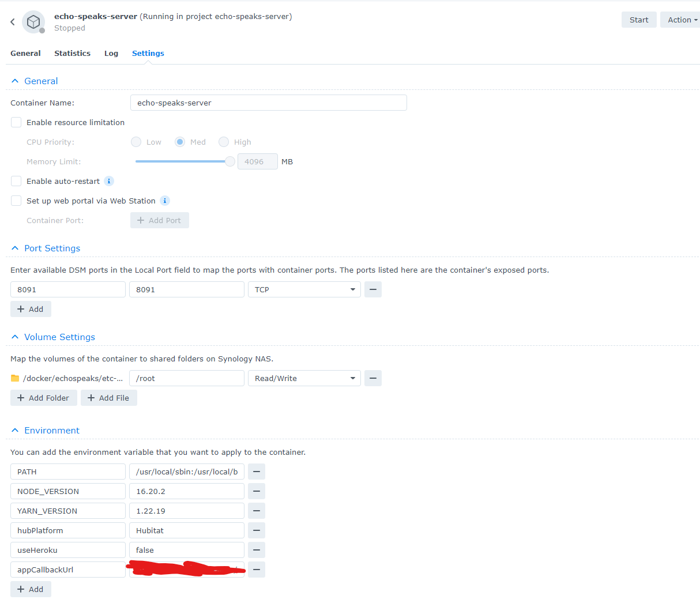The image size is (700, 607).
Task: Delete the NODE_VERSION environment variable
Action: [257, 491]
